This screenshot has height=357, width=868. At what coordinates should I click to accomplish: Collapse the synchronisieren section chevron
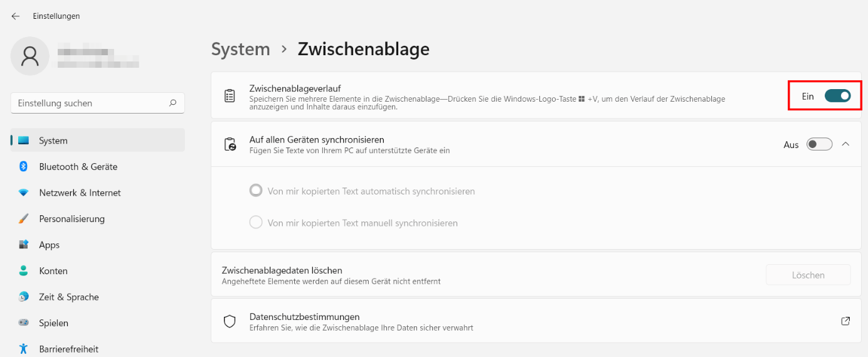click(845, 144)
